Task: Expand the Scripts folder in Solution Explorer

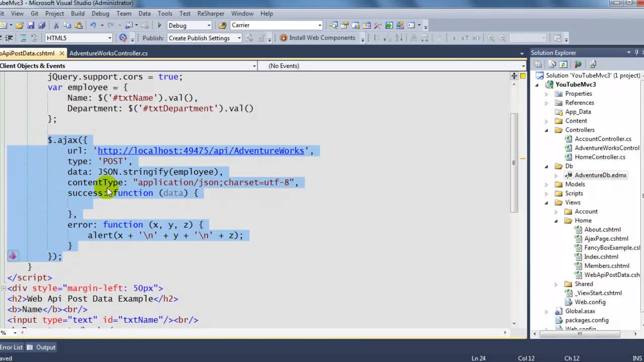Action: click(x=546, y=194)
